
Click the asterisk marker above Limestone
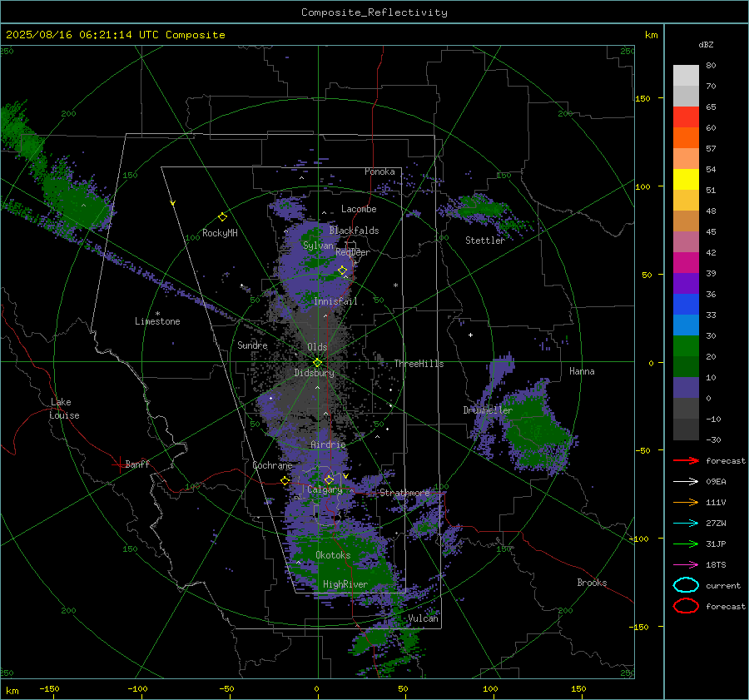(157, 314)
